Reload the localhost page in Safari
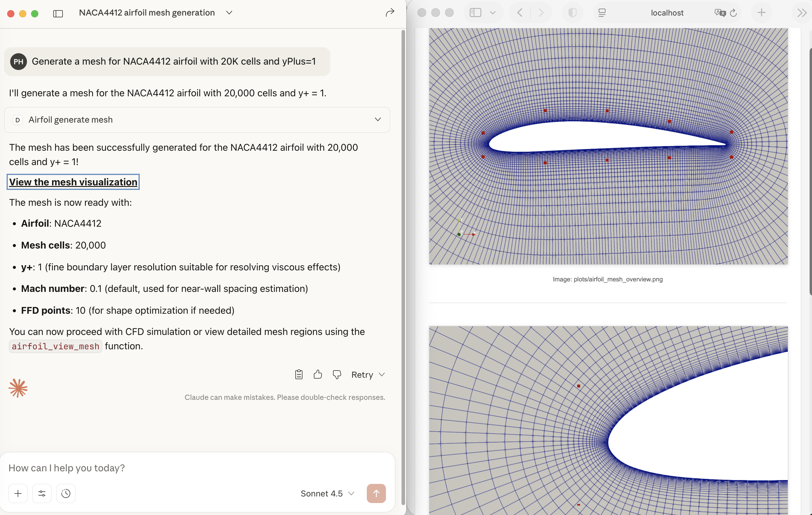This screenshot has height=515, width=812. point(733,13)
